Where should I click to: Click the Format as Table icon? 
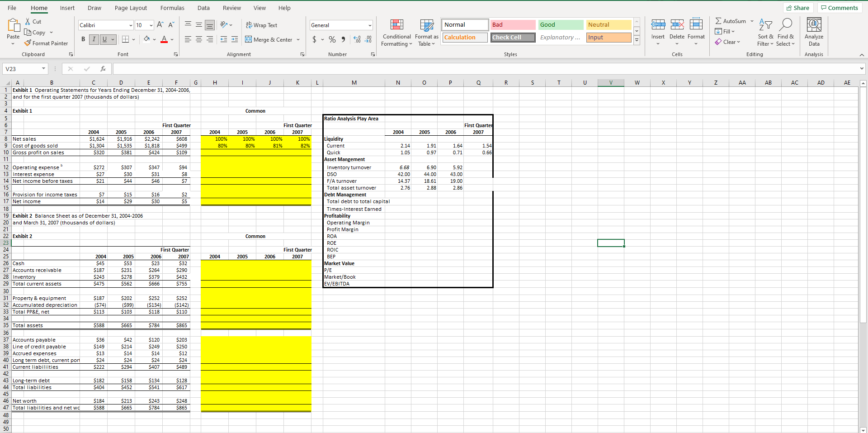426,32
